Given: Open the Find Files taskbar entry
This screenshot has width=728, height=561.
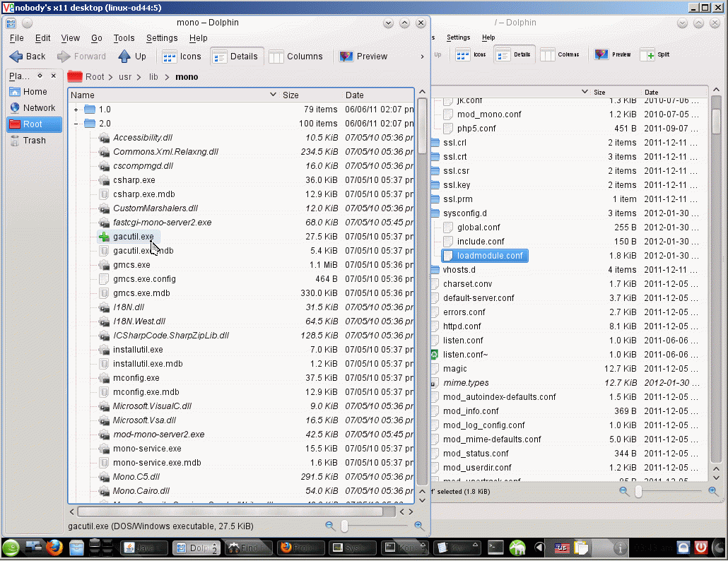Looking at the screenshot, I should (249, 548).
